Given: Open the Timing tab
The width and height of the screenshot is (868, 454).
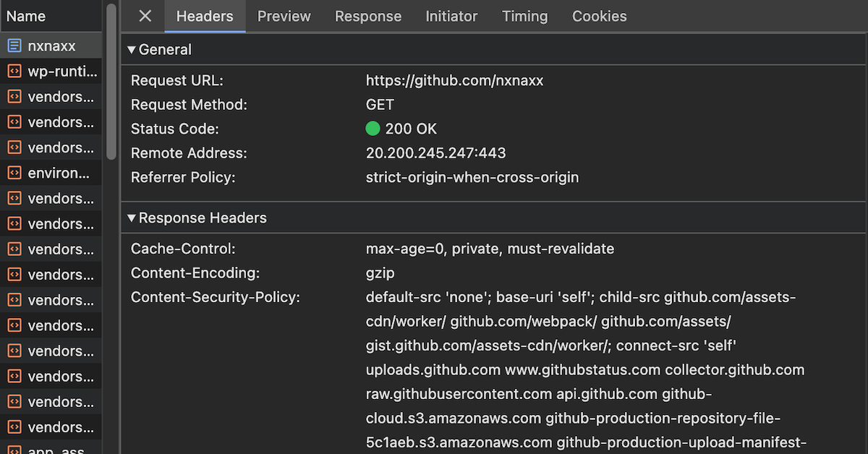Looking at the screenshot, I should (x=524, y=16).
